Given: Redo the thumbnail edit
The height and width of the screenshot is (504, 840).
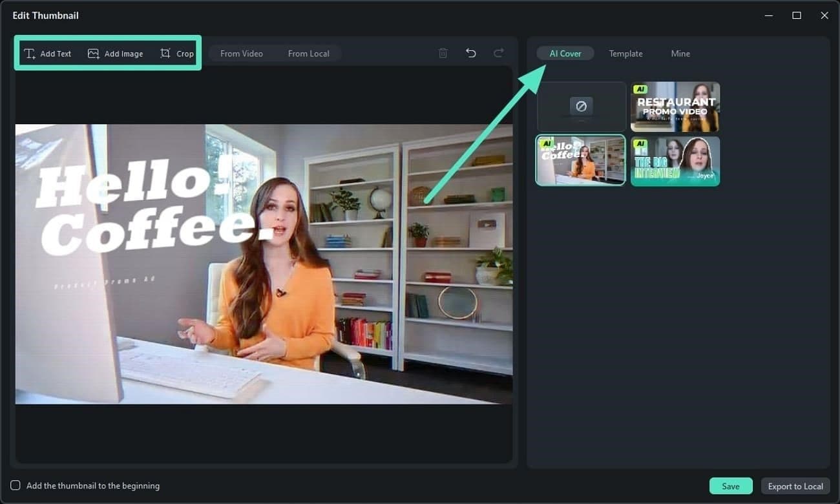Looking at the screenshot, I should pyautogui.click(x=499, y=53).
